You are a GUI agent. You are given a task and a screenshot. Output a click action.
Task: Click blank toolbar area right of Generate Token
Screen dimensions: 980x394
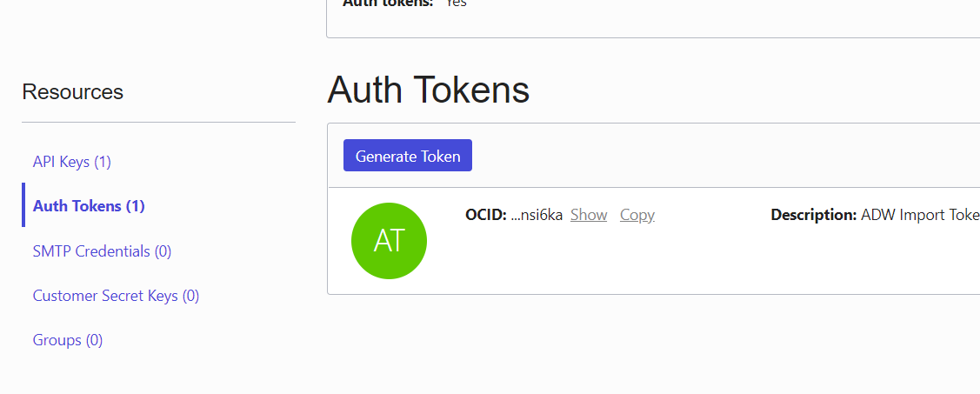pos(725,156)
